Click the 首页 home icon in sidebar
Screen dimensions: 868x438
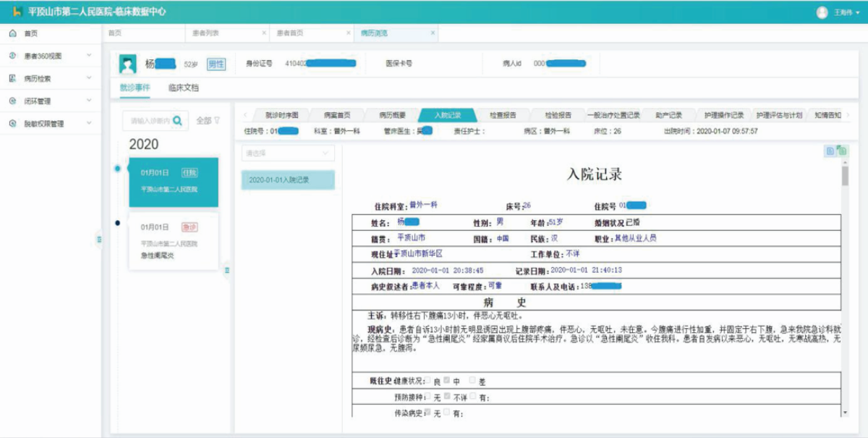[x=13, y=33]
